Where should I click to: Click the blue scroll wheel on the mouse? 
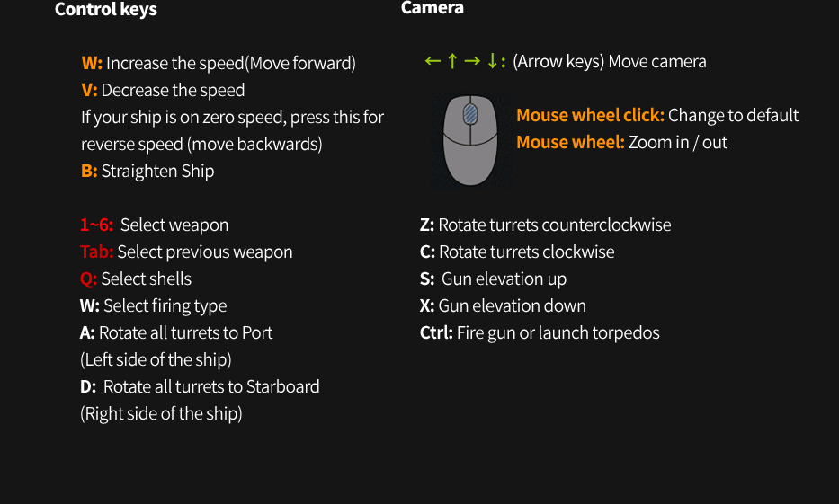(x=471, y=114)
